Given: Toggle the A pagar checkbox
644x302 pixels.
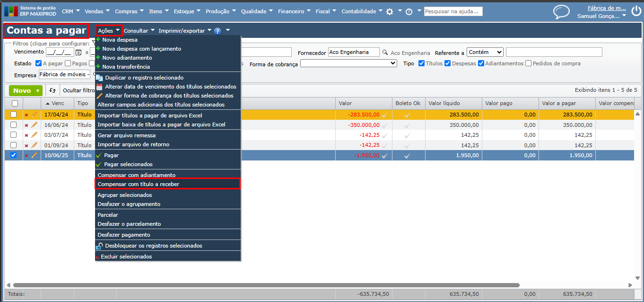Looking at the screenshot, I should click(38, 63).
